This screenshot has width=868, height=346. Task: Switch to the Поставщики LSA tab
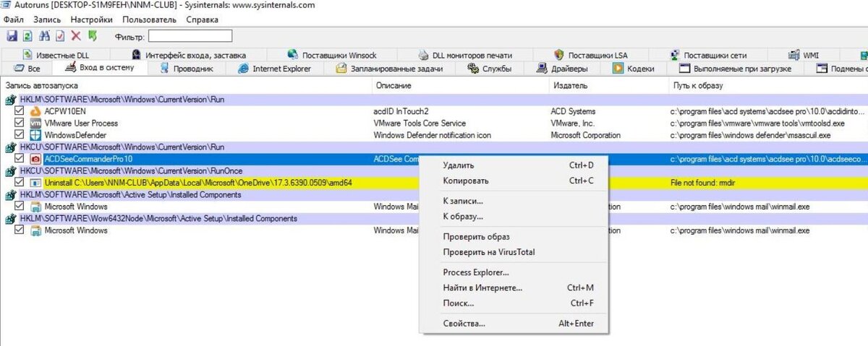pos(591,55)
